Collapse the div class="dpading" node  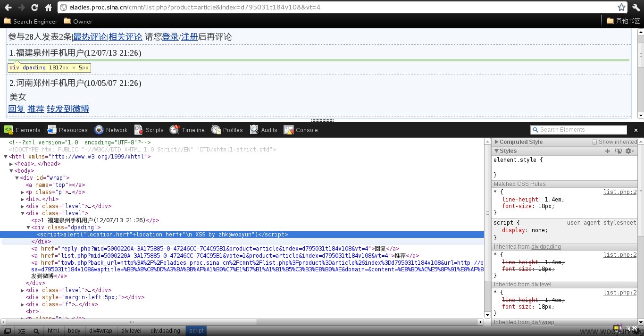point(28,227)
